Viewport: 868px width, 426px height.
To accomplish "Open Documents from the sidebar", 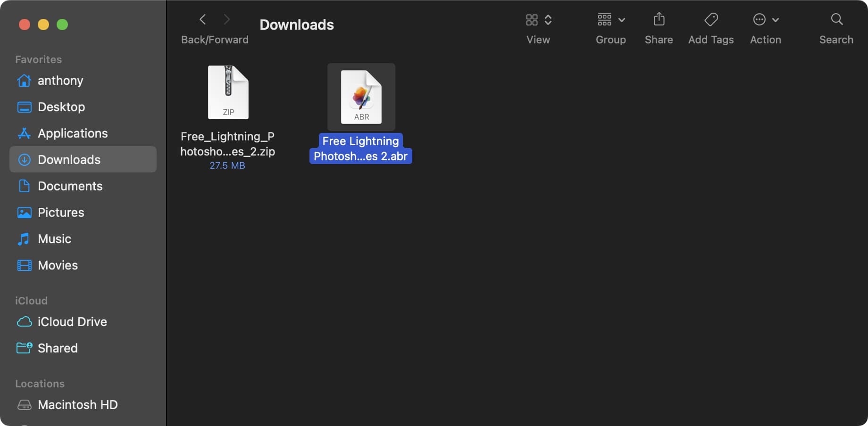I will (70, 186).
